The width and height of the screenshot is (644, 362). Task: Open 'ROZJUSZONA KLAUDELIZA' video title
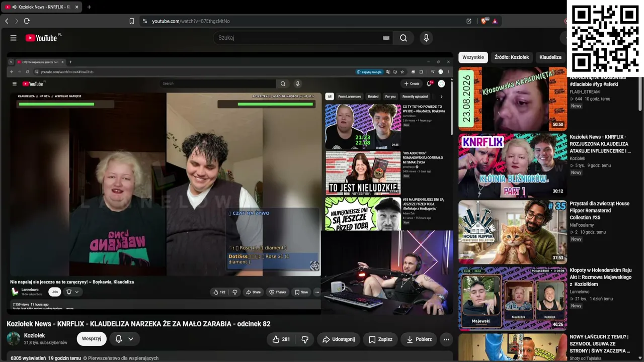(x=600, y=144)
